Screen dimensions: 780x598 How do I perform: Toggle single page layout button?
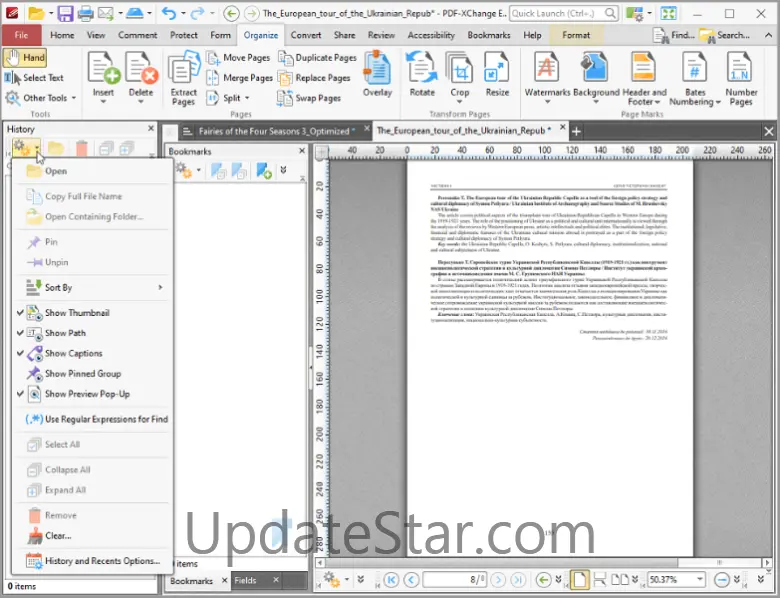(580, 580)
